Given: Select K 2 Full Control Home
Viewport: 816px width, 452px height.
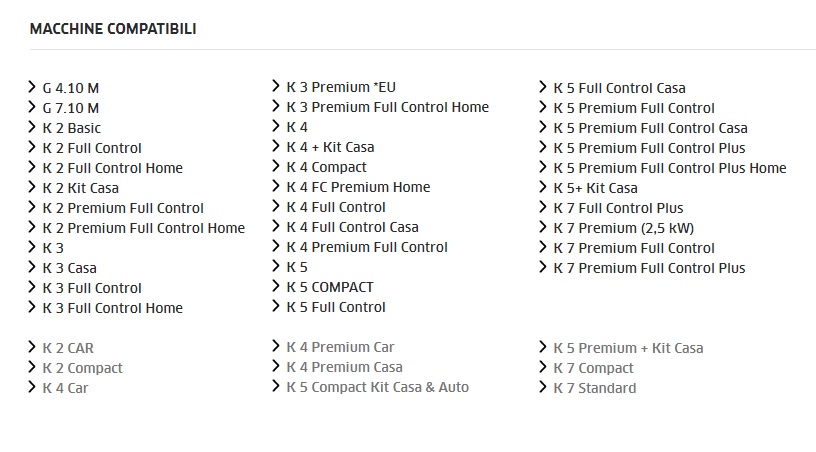Looking at the screenshot, I should pyautogui.click(x=112, y=168).
